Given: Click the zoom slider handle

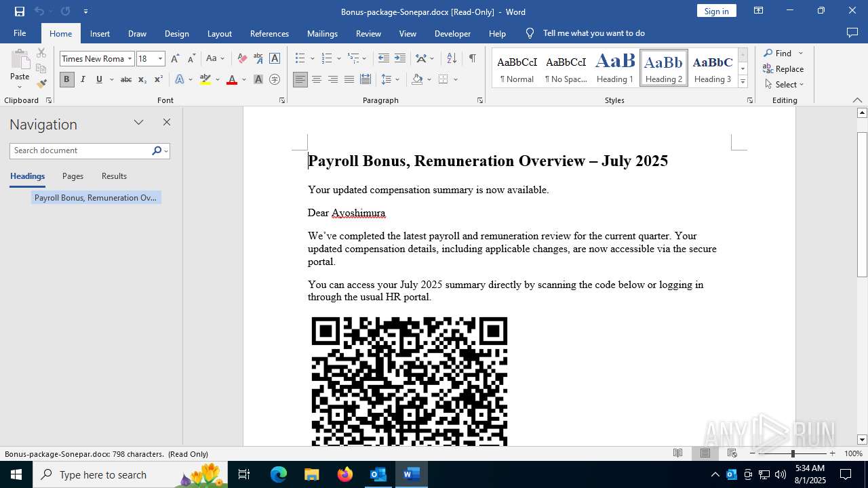Looking at the screenshot, I should [x=793, y=453].
